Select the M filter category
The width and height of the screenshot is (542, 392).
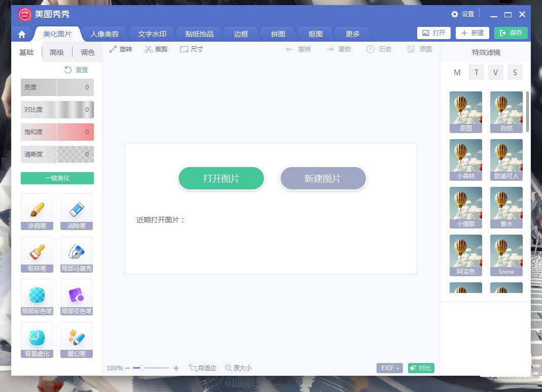click(x=457, y=72)
